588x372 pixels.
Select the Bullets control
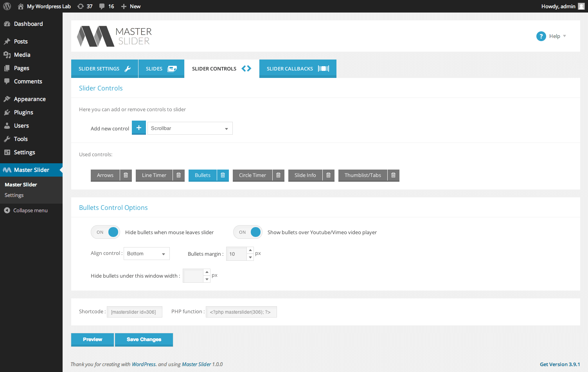coord(203,175)
